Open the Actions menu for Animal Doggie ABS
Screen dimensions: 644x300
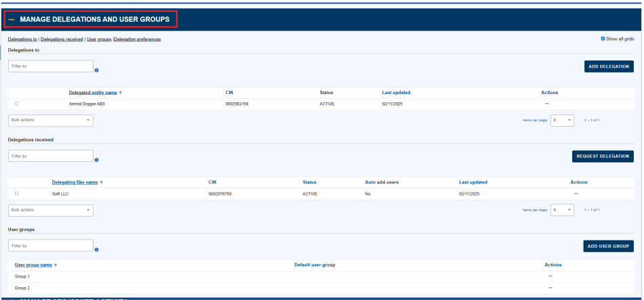[547, 104]
